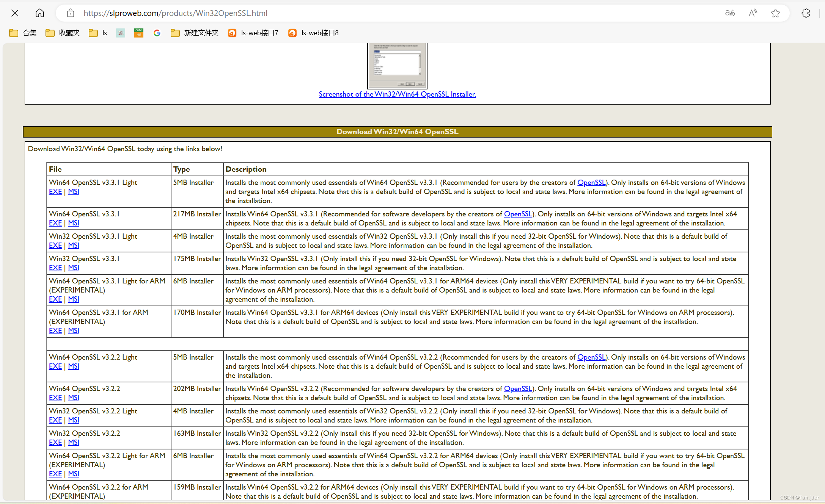The height and width of the screenshot is (504, 825).
Task: Download Win64 OpenSSL v3.3.1 MSI installer
Action: tap(74, 223)
